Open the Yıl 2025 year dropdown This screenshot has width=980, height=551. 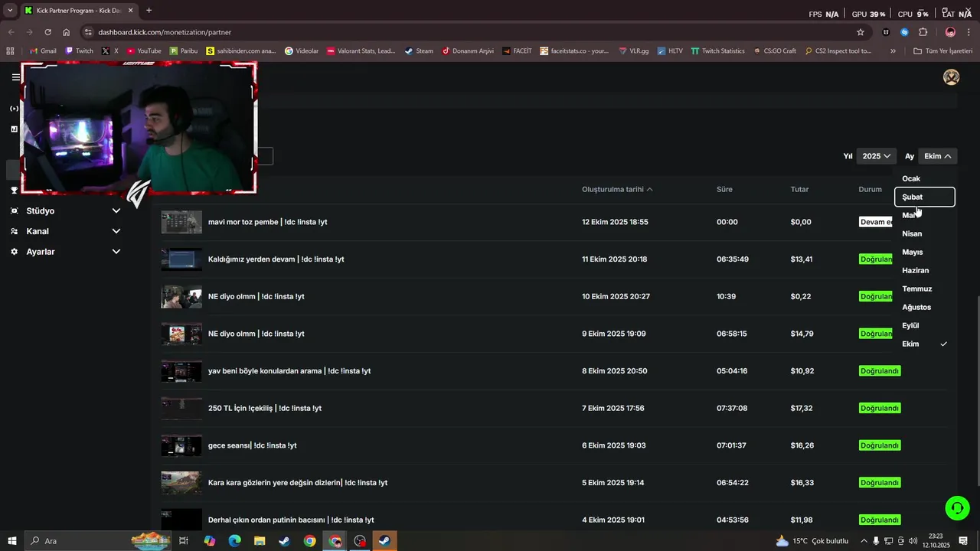pos(876,156)
